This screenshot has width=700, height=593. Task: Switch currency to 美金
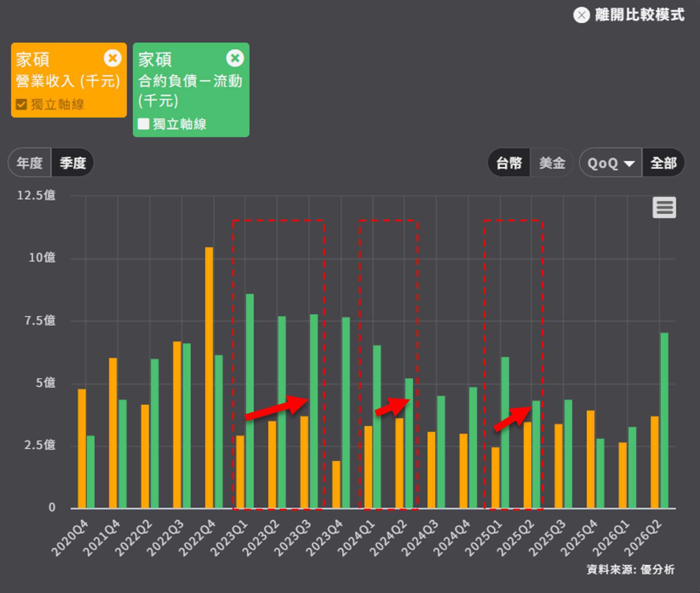(552, 163)
